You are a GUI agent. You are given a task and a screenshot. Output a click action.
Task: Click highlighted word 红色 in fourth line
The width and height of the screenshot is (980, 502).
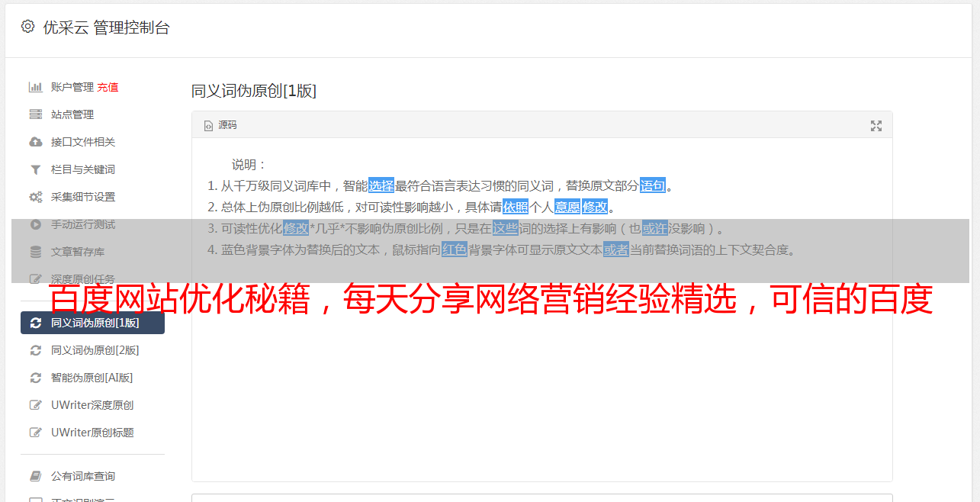455,249
